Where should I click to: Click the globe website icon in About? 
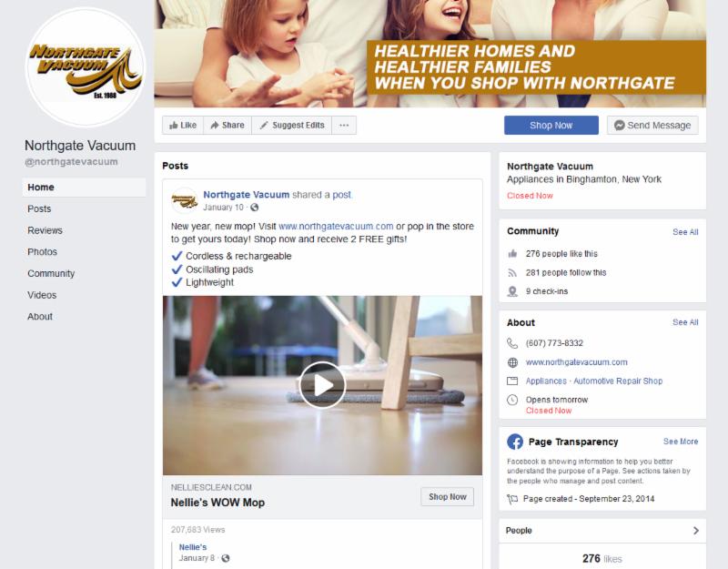(512, 362)
